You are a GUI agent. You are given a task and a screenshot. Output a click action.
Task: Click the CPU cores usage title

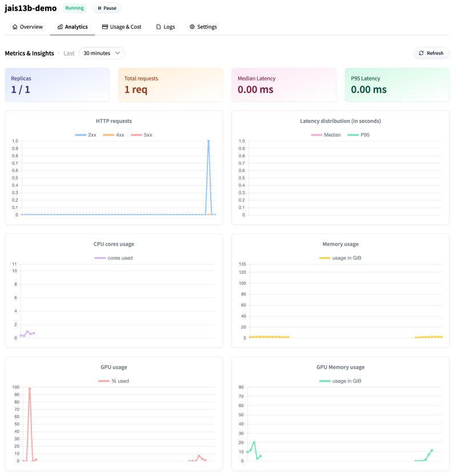(114, 245)
